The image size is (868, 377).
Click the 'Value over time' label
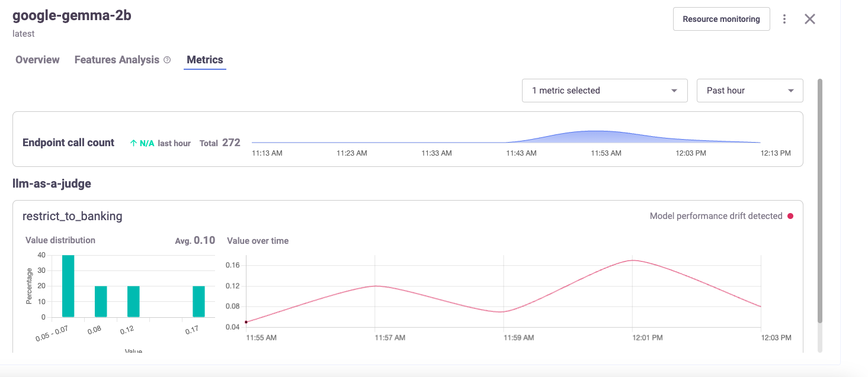(x=258, y=241)
